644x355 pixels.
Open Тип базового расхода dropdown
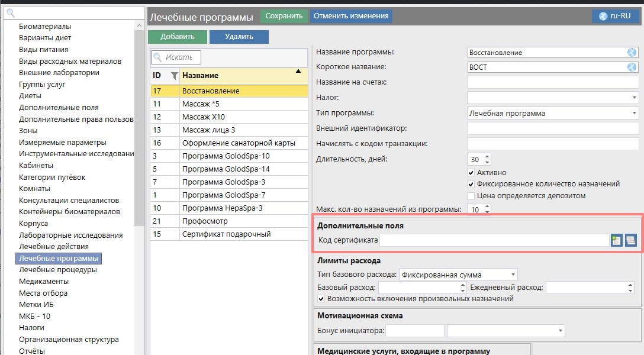(512, 275)
